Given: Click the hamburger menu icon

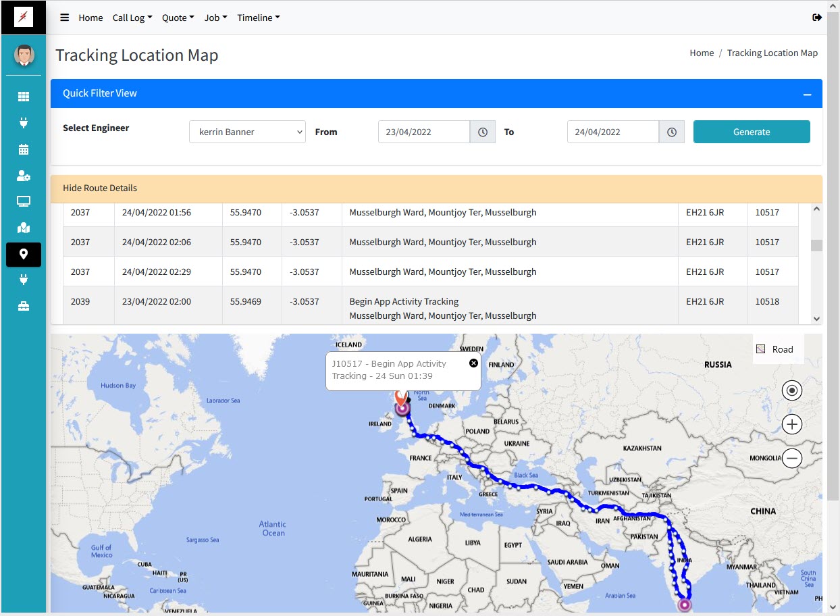Looking at the screenshot, I should point(65,18).
